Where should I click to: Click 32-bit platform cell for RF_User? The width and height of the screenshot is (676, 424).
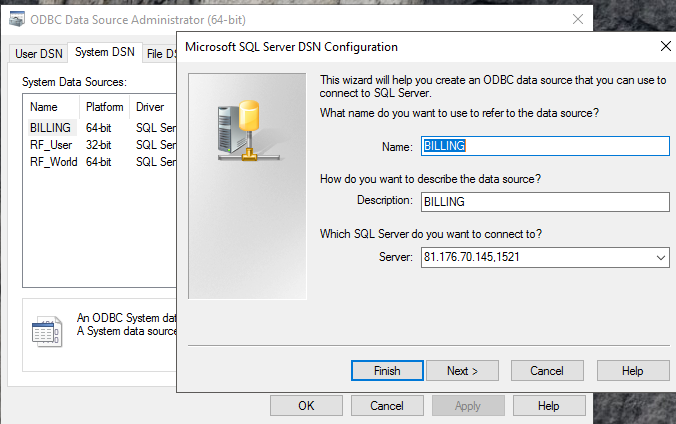click(99, 145)
